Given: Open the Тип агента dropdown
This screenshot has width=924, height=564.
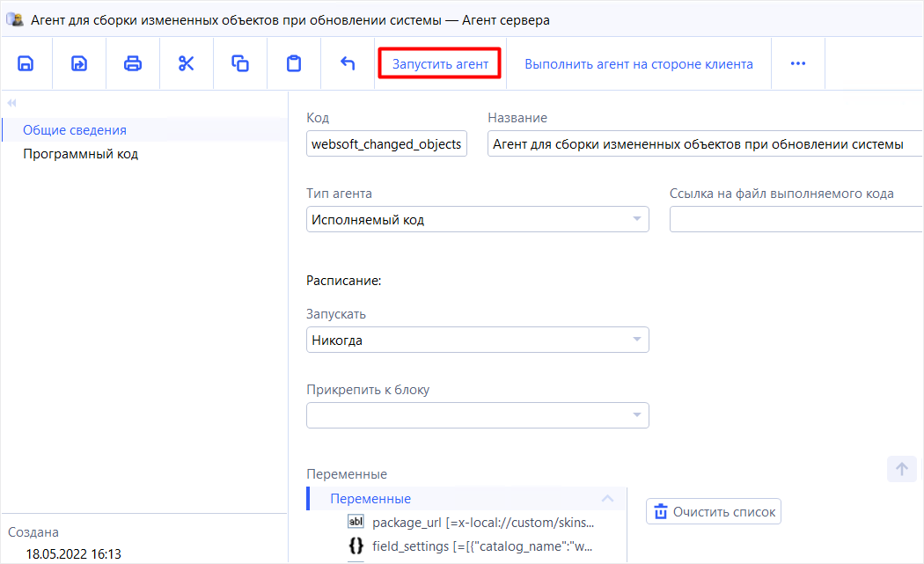Looking at the screenshot, I should pyautogui.click(x=636, y=218).
